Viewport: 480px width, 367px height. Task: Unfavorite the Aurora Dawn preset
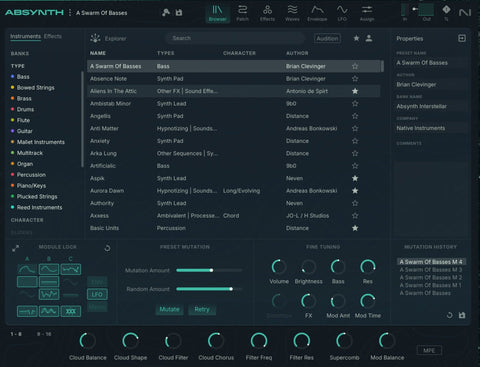355,191
